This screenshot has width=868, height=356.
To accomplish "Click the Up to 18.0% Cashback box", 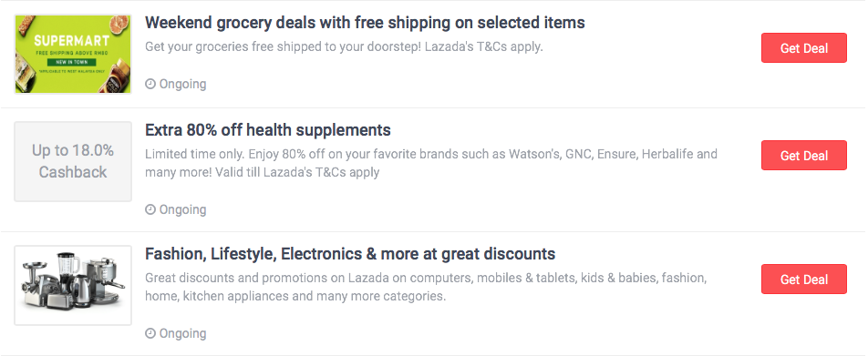I will pos(73,161).
